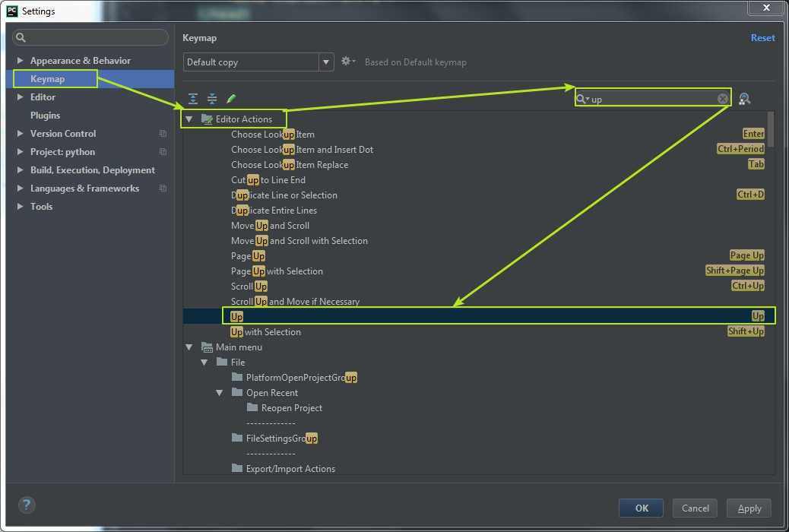Click project-level icon next to Version Control
The image size is (789, 532).
pos(163,133)
